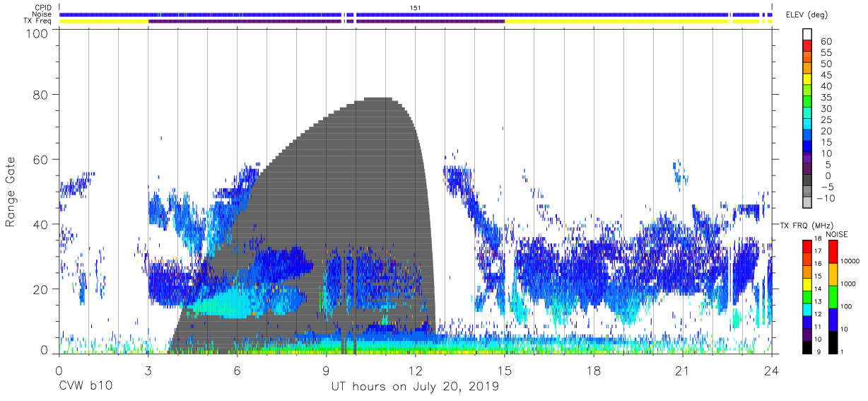This screenshot has height=401, width=868.
Task: Pick the blue segment of NOISE colorbar
Action: point(834,318)
